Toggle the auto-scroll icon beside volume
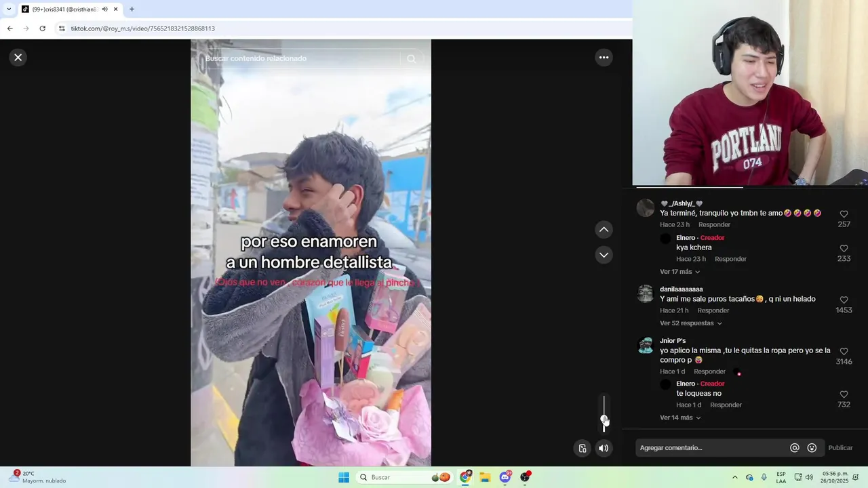This screenshot has width=868, height=488. (583, 448)
